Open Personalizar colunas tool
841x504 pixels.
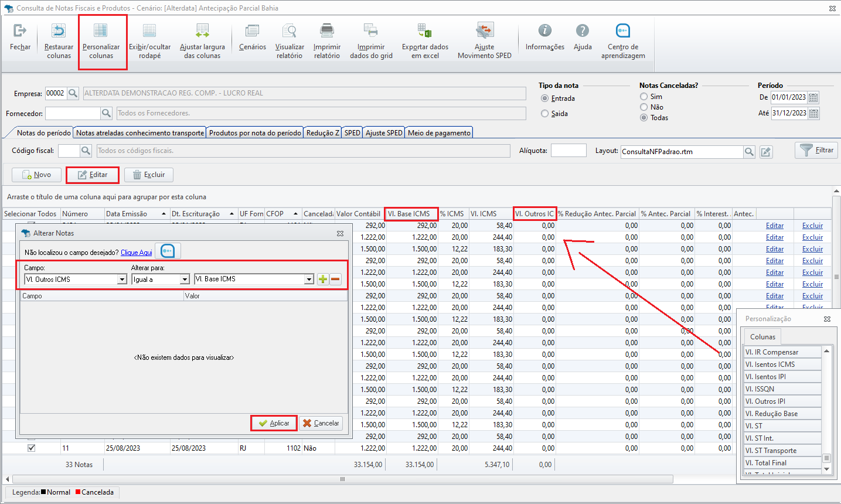click(101, 41)
